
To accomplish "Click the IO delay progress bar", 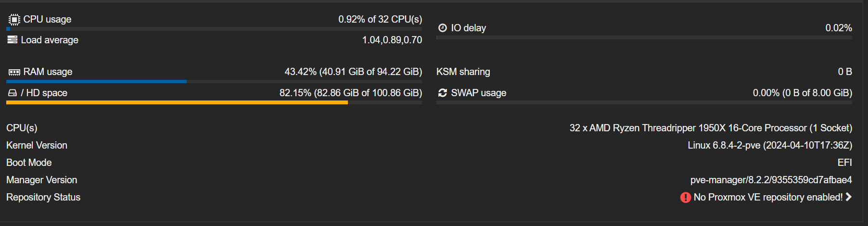I will [644, 38].
